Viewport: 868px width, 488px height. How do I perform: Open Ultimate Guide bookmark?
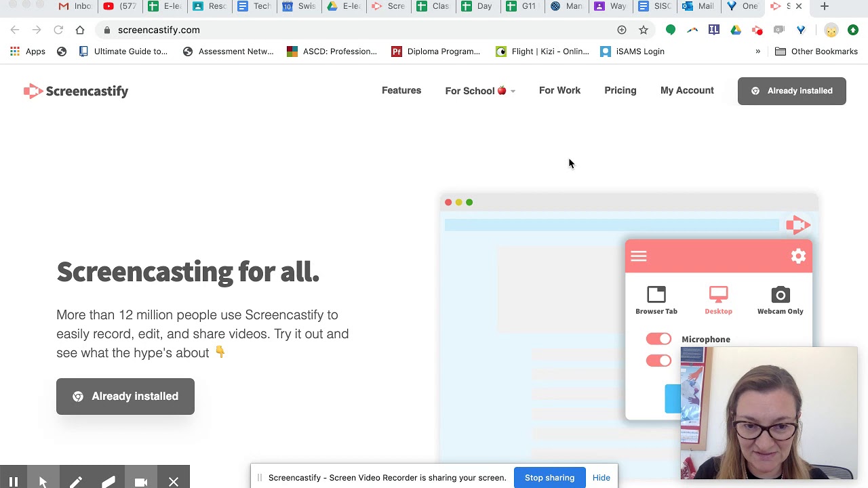(123, 52)
